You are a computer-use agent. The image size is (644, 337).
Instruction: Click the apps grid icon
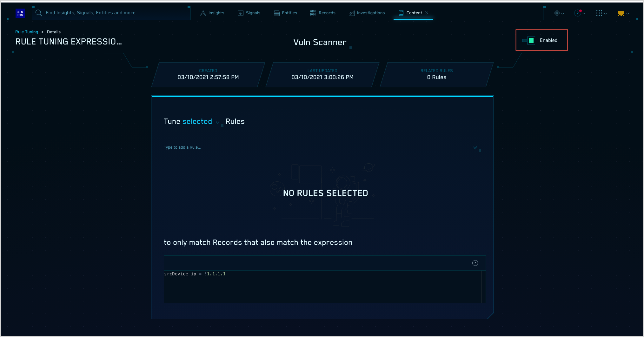pyautogui.click(x=600, y=13)
